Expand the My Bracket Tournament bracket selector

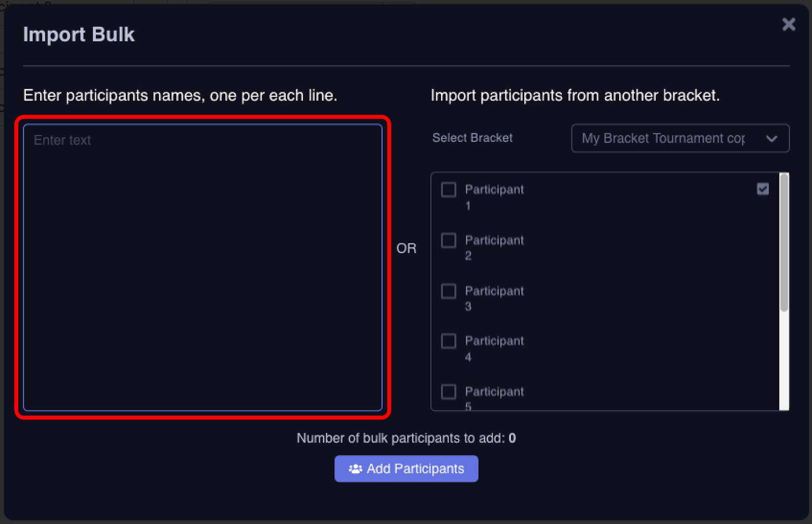tap(680, 138)
